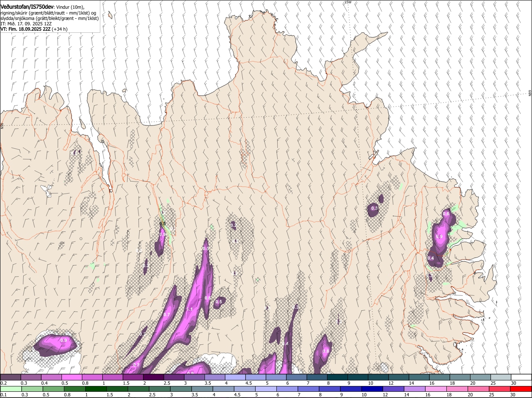Pick the light pink 16 swatch in rain legend
The width and height of the screenshot is (532, 398).
(436, 389)
